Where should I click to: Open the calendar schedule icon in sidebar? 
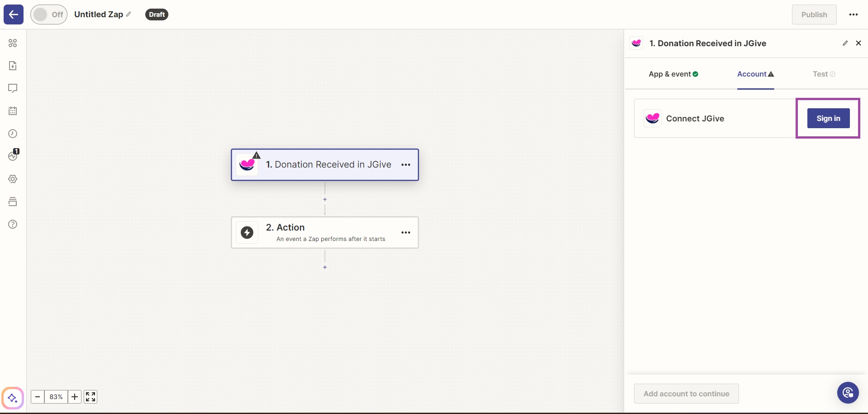[x=13, y=111]
